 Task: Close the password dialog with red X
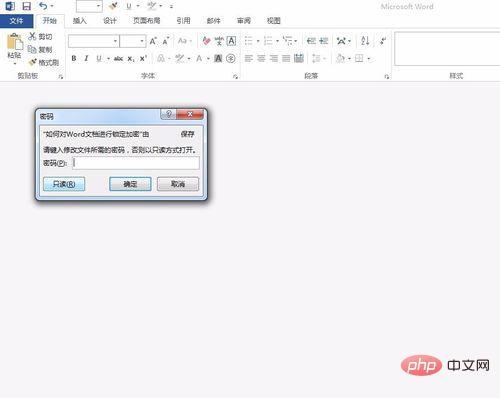(190, 114)
